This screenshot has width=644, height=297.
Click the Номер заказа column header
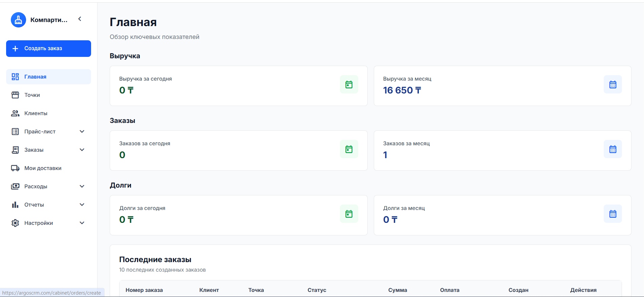pos(144,290)
